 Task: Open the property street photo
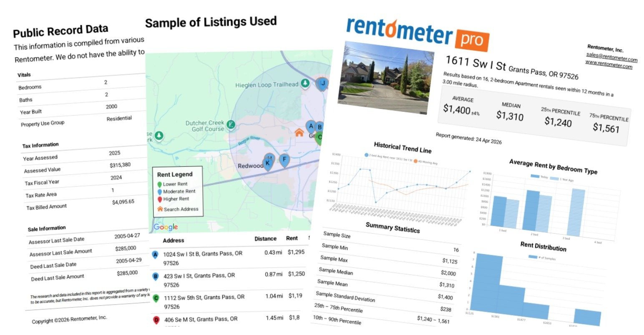click(x=386, y=77)
